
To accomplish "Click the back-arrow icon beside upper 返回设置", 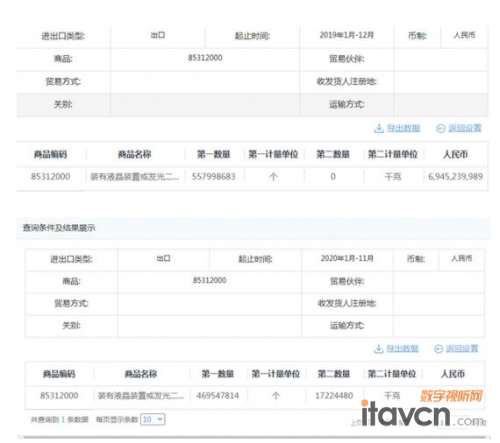I will tap(440, 129).
